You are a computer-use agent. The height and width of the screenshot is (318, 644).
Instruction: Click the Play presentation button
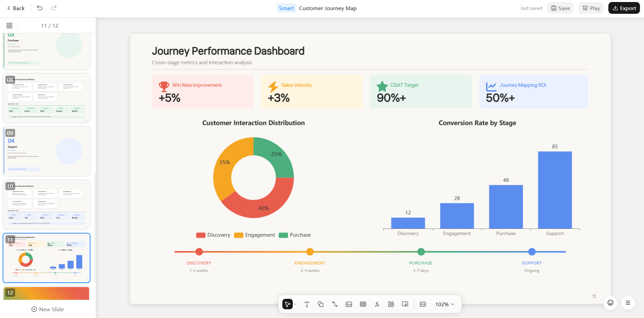click(x=591, y=8)
